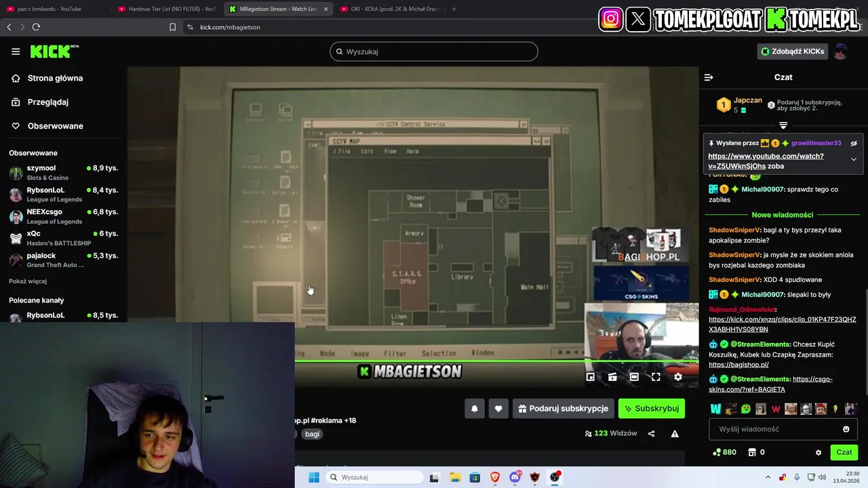The image size is (868, 488).
Task: Click the bagi tag
Action: (312, 434)
